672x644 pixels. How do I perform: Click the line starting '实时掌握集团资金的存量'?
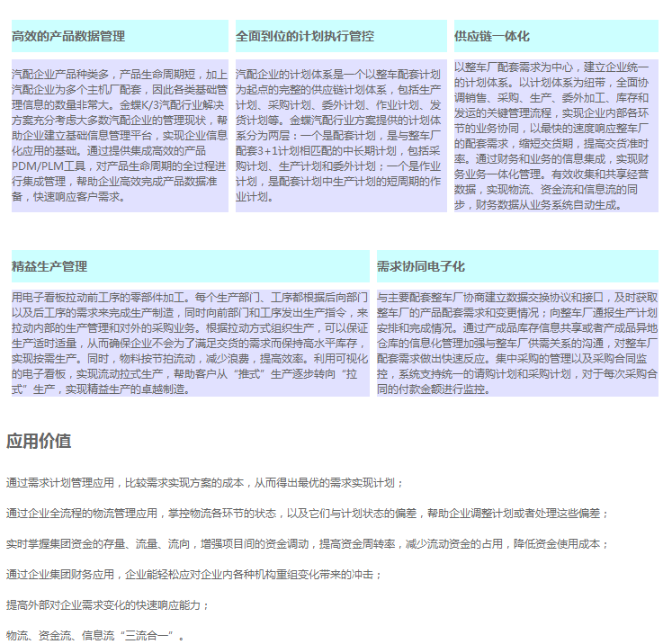(308, 544)
